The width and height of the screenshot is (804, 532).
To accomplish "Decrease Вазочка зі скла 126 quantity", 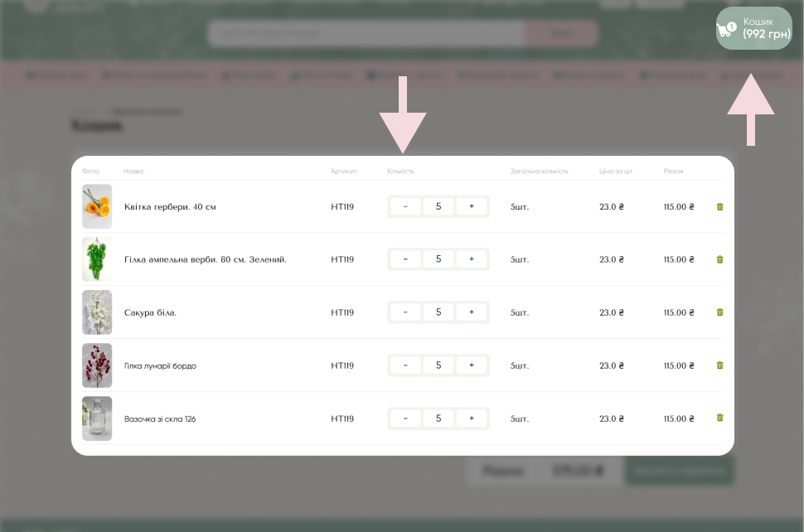I will click(405, 418).
